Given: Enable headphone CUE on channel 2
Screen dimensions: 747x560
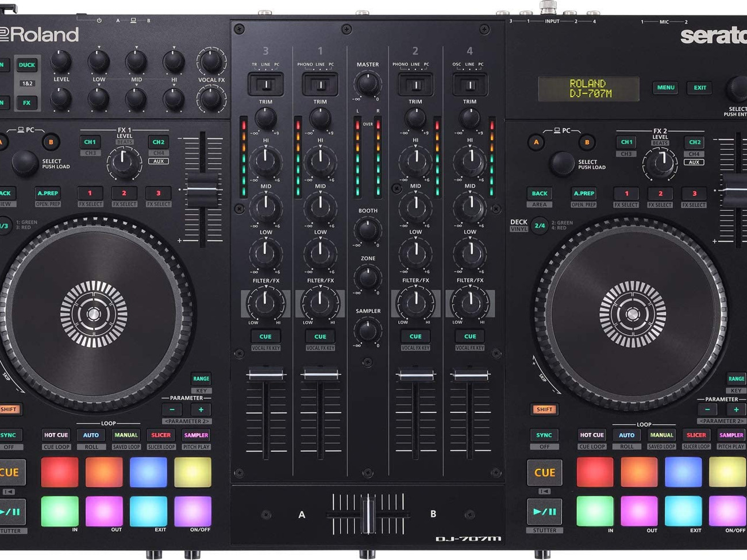Looking at the screenshot, I should click(415, 337).
